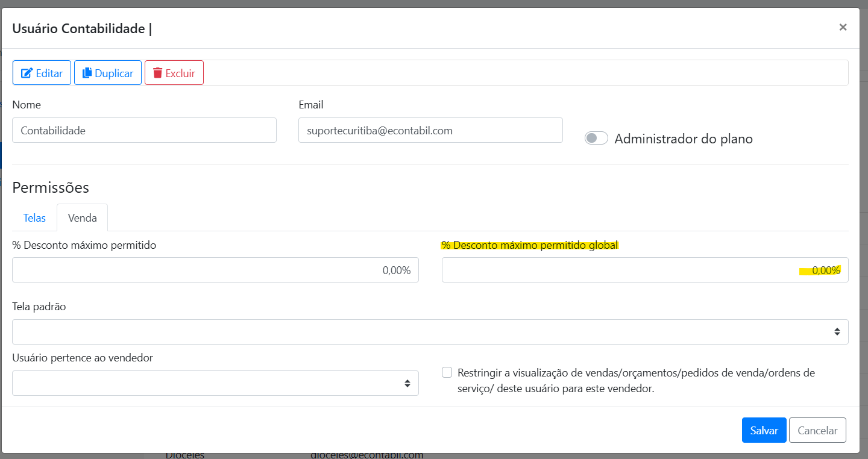This screenshot has height=459, width=868.
Task: Select the % Desconto máximo permitido global field
Action: point(644,270)
